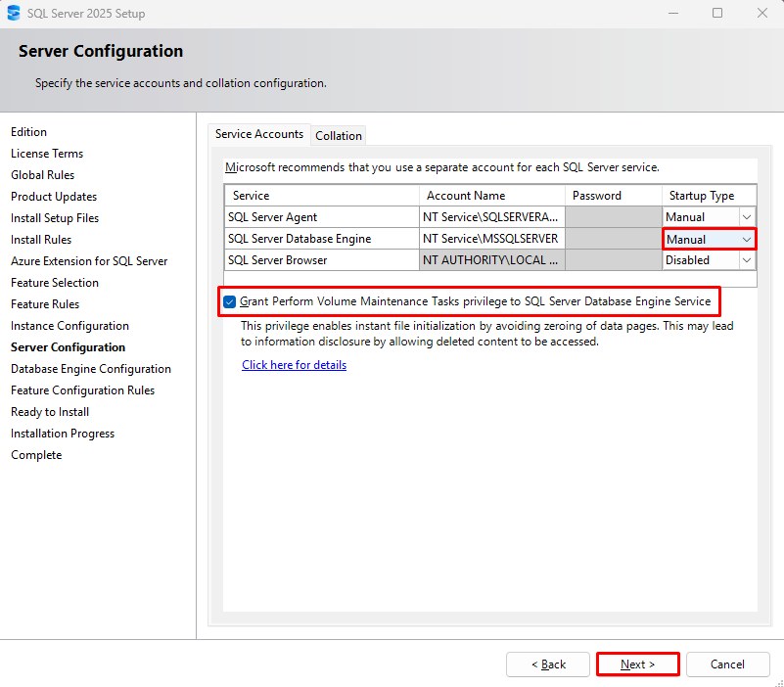The width and height of the screenshot is (784, 687).
Task: Edit SQL Server Agent account name field
Action: click(492, 217)
